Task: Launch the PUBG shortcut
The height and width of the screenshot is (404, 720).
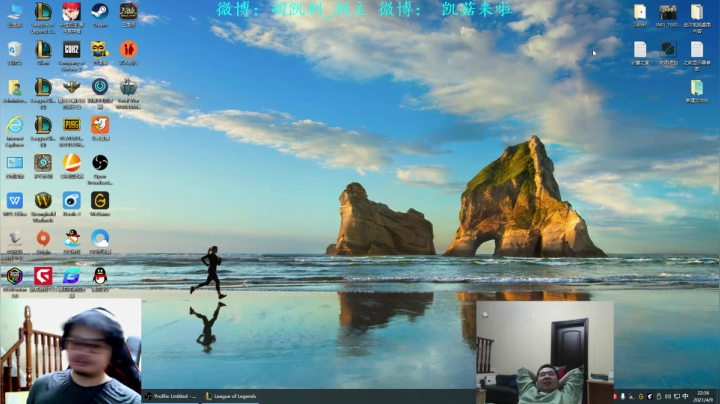Action: click(x=72, y=125)
